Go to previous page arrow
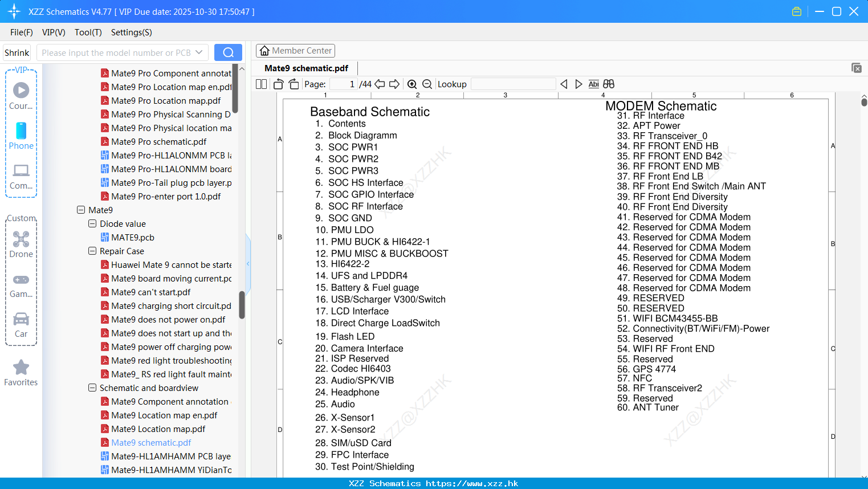Image resolution: width=868 pixels, height=489 pixels. point(380,84)
